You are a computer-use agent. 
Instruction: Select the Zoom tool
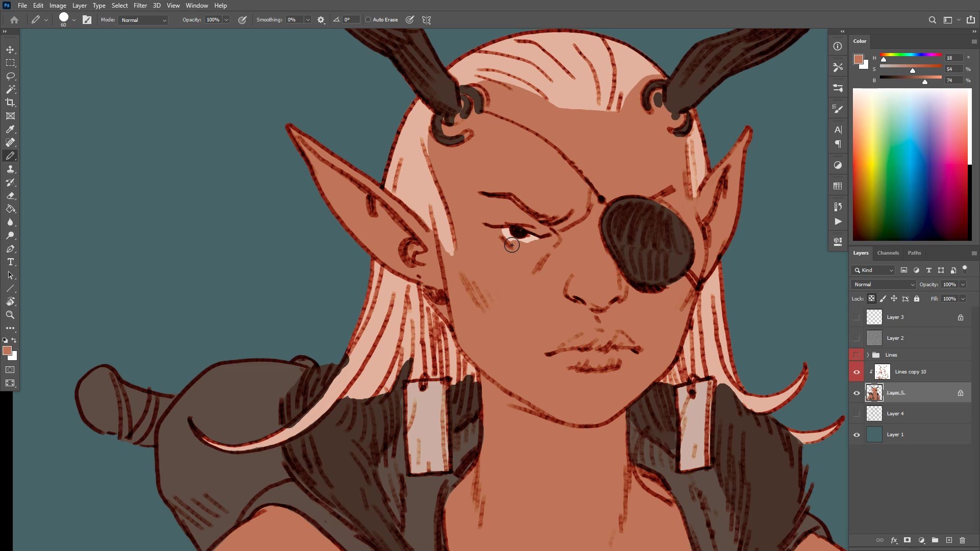click(10, 315)
